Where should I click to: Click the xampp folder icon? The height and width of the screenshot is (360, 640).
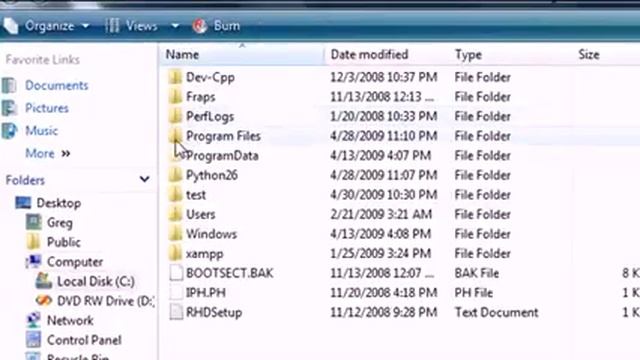click(176, 253)
